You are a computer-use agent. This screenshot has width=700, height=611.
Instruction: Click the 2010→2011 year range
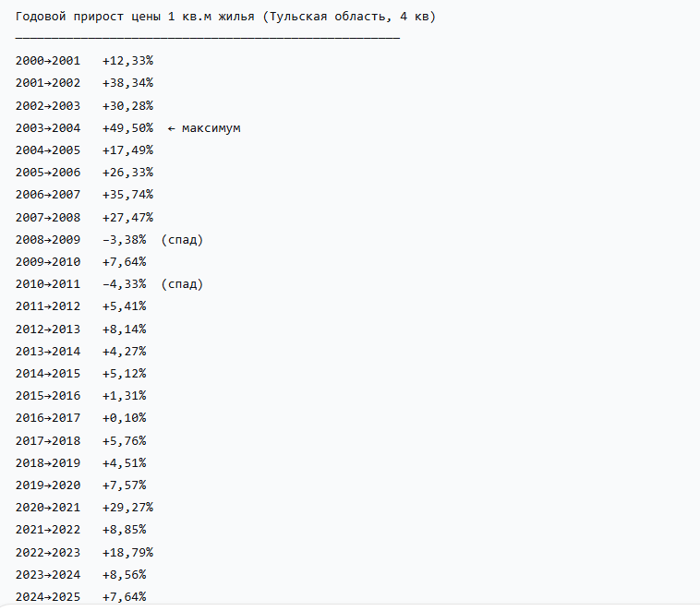click(48, 283)
